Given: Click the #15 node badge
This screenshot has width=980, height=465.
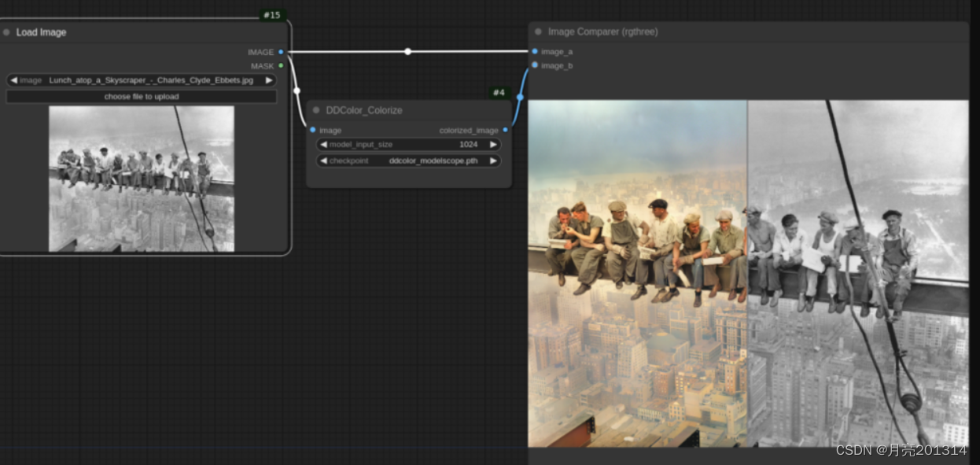Looking at the screenshot, I should pos(271,15).
